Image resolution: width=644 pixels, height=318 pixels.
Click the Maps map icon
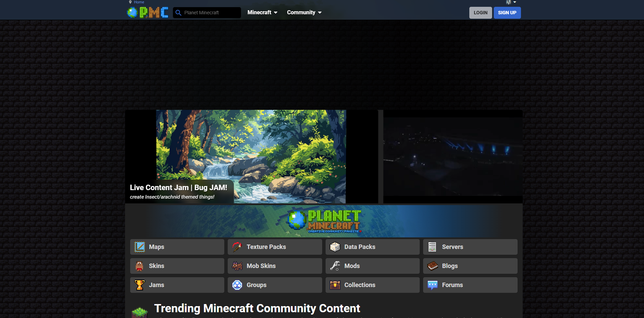(x=140, y=247)
